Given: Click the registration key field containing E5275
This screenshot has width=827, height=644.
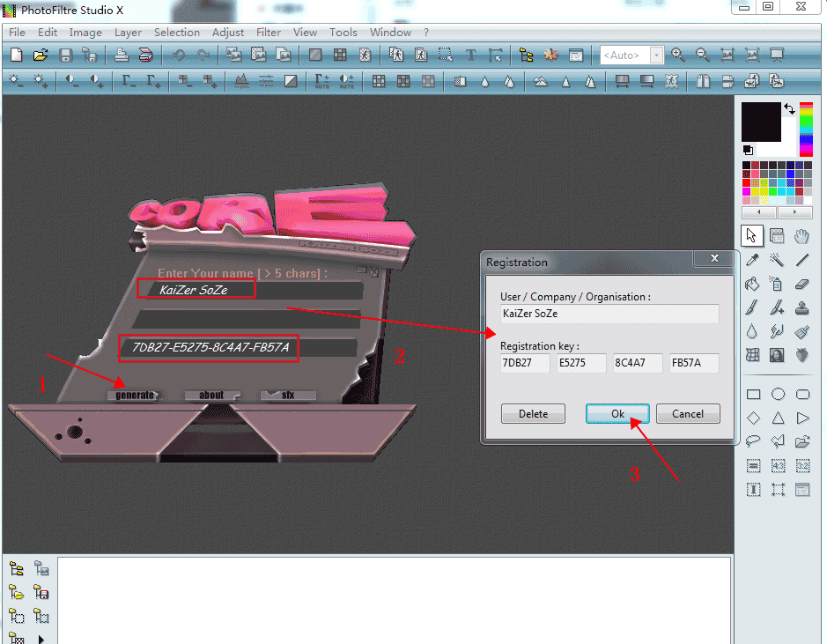Looking at the screenshot, I should 581,363.
